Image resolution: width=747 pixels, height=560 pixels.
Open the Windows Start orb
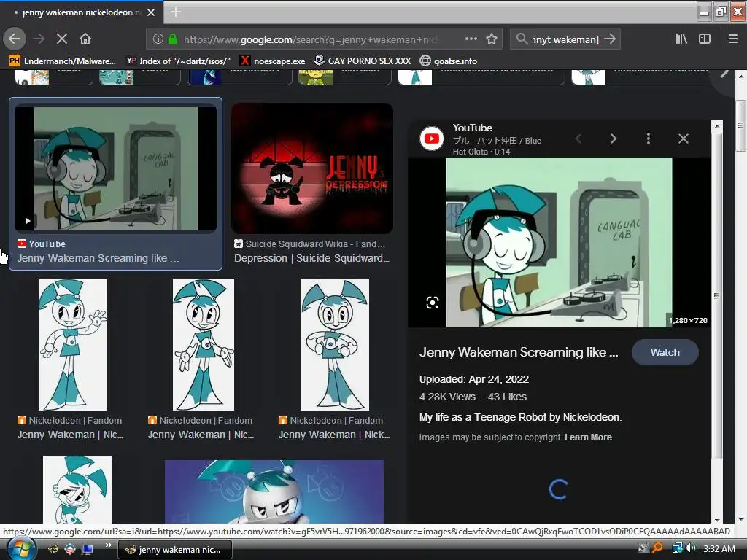[x=21, y=549]
